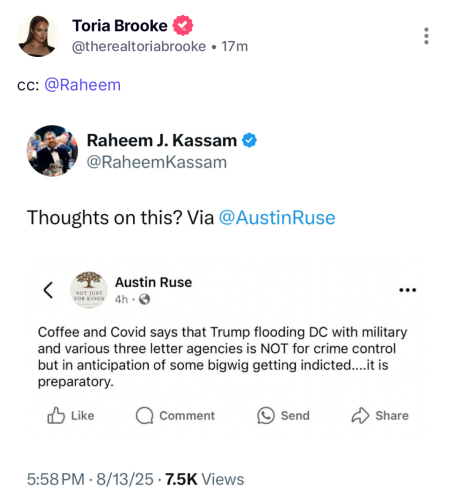Open the Not Just For Kings avatar
The image size is (456, 500).
pyautogui.click(x=89, y=290)
